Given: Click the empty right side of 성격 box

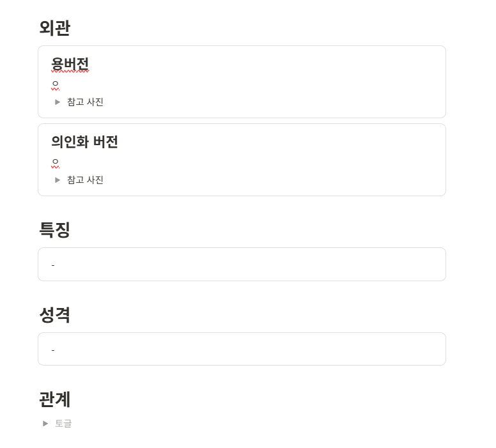Looking at the screenshot, I should point(320,350).
